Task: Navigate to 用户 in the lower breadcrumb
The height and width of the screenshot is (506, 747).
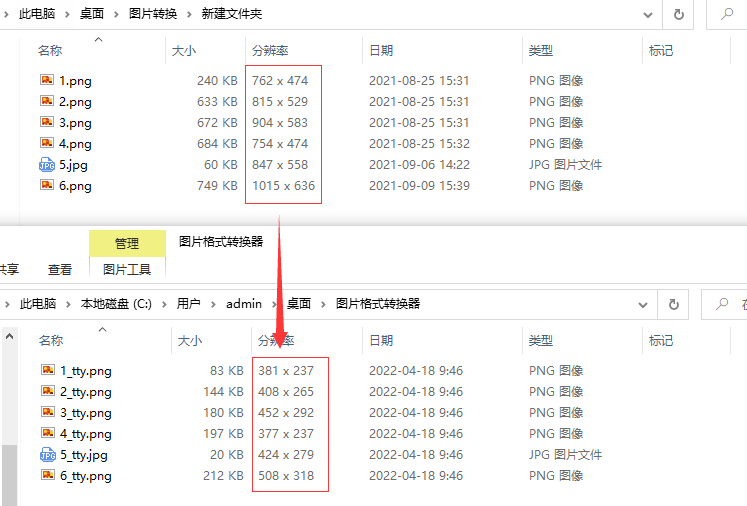Action: point(189,304)
